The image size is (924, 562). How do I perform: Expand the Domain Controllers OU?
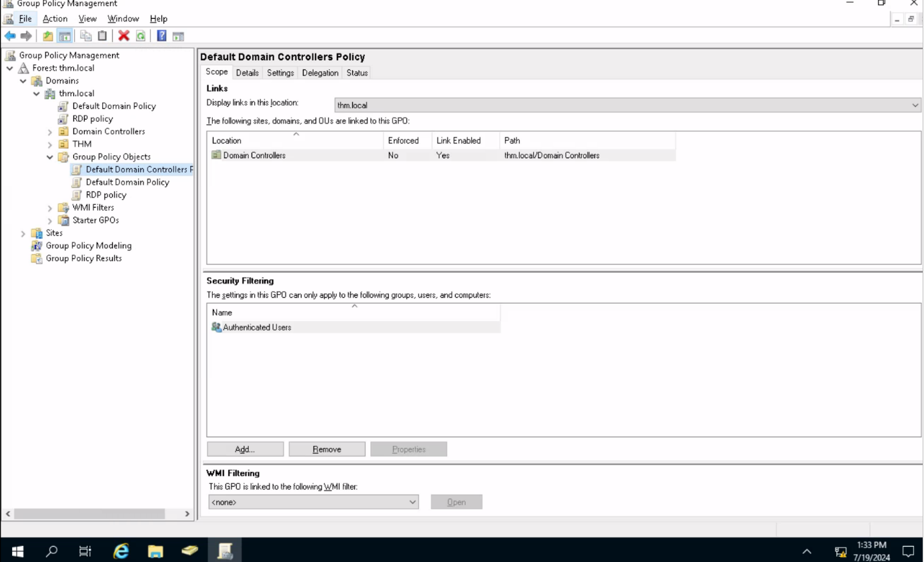50,131
